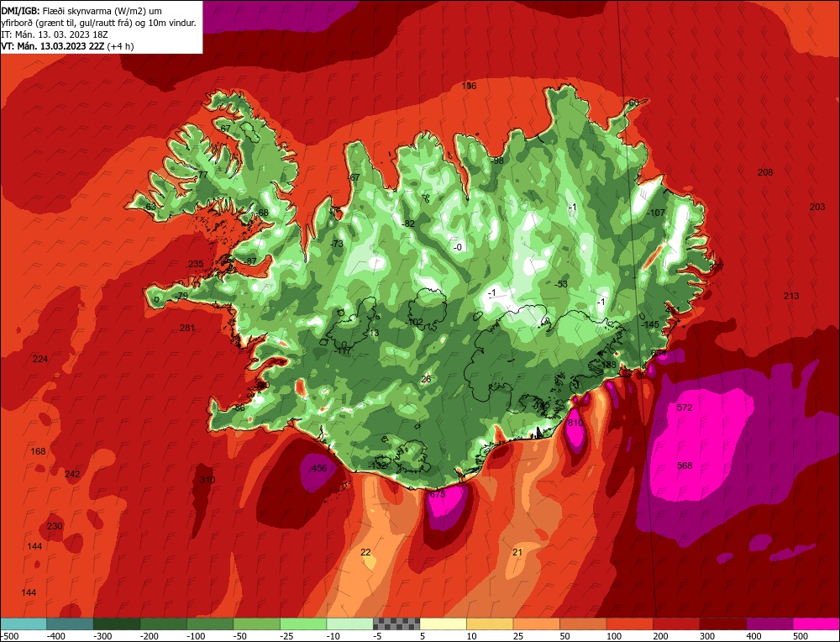Click the -50 legend label
This screenshot has width=840, height=642.
coord(240,636)
